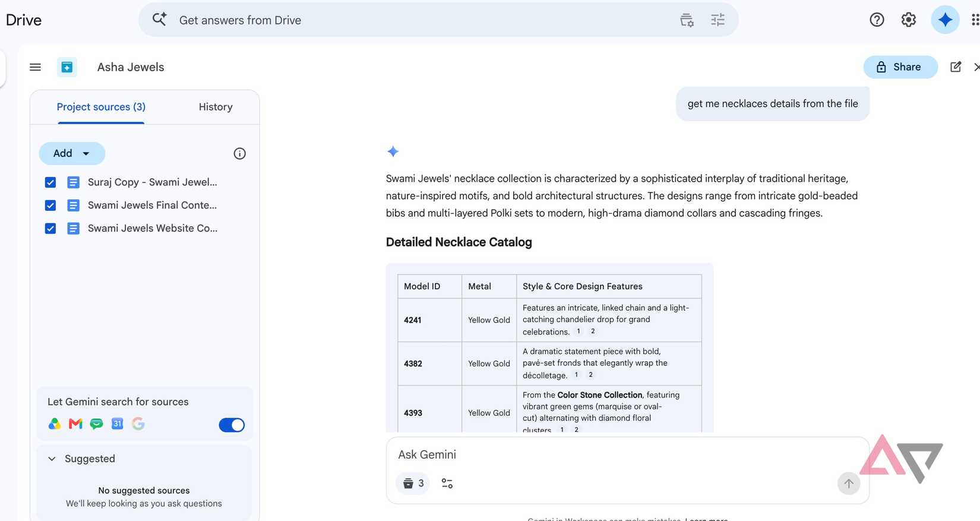
Task: Click citation 2 in model 4241 row
Action: click(593, 331)
